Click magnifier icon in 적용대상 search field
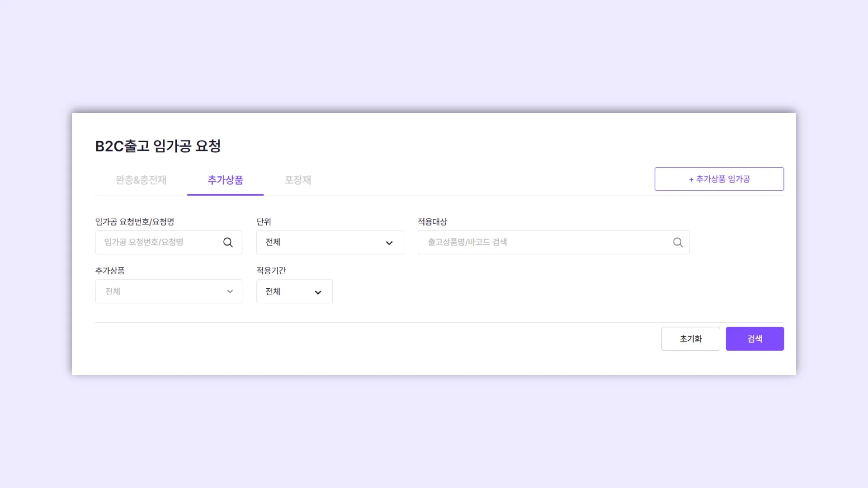 click(678, 243)
